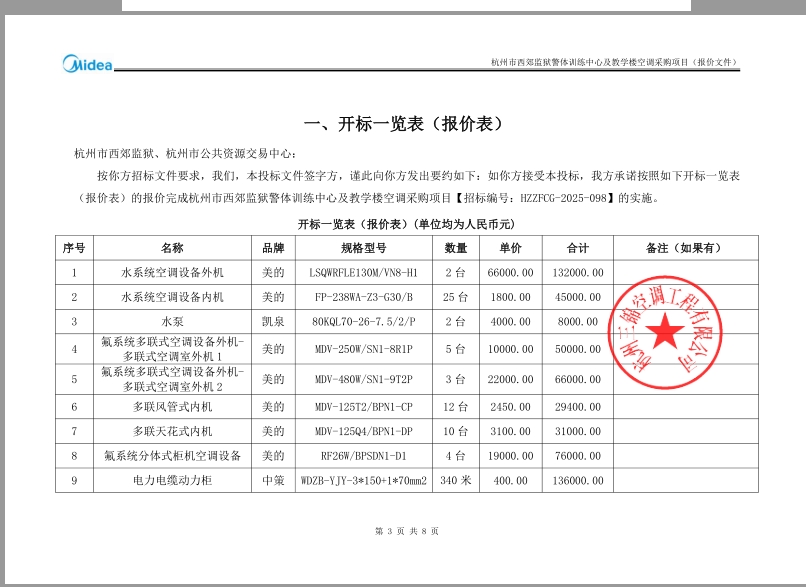This screenshot has width=806, height=587.
Task: Click the "序号" column header
Action: pos(74,248)
